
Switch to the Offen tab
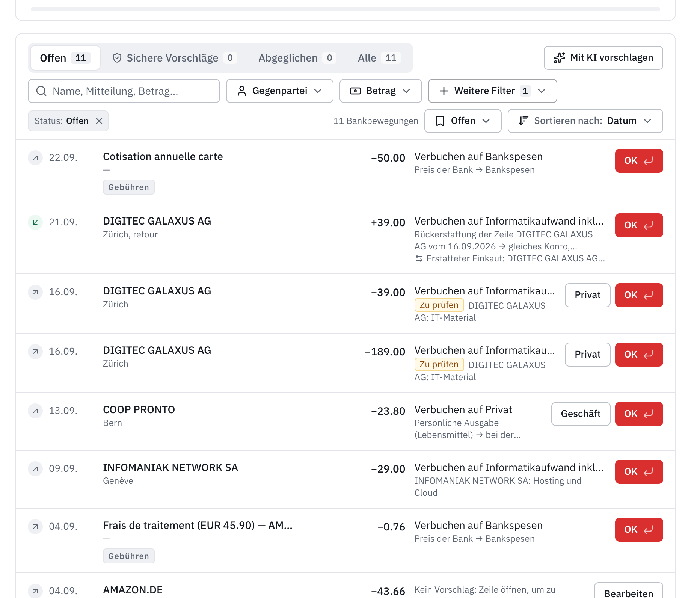coord(65,58)
